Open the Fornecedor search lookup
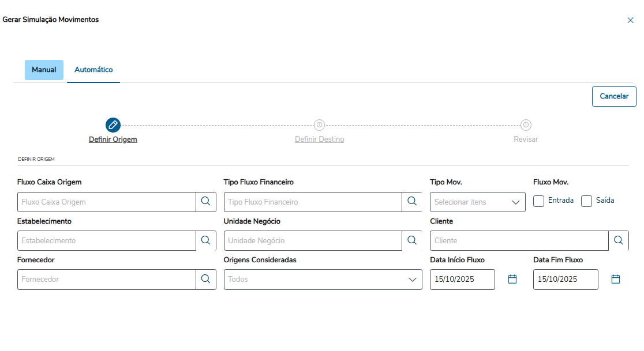Image resolution: width=644 pixels, height=351 pixels. pos(205,279)
